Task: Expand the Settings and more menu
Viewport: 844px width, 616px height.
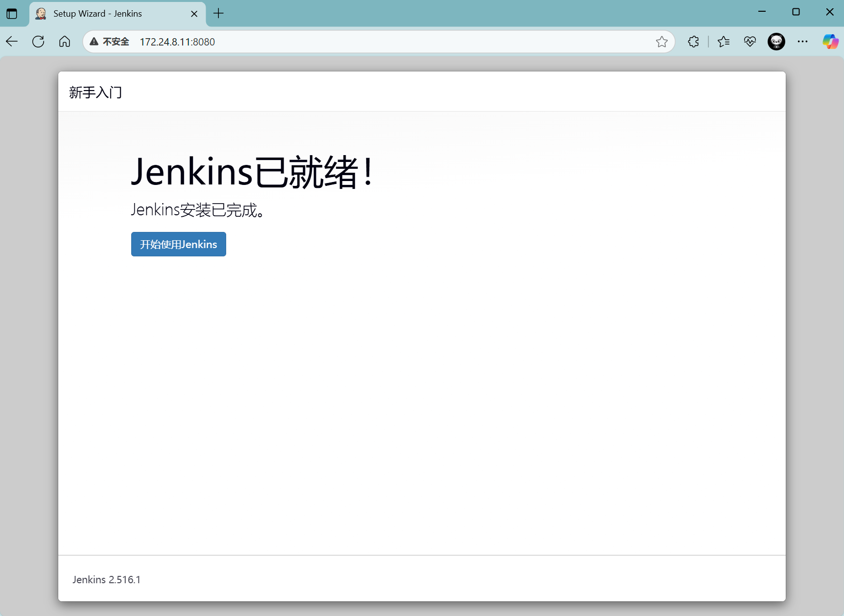Action: click(802, 42)
